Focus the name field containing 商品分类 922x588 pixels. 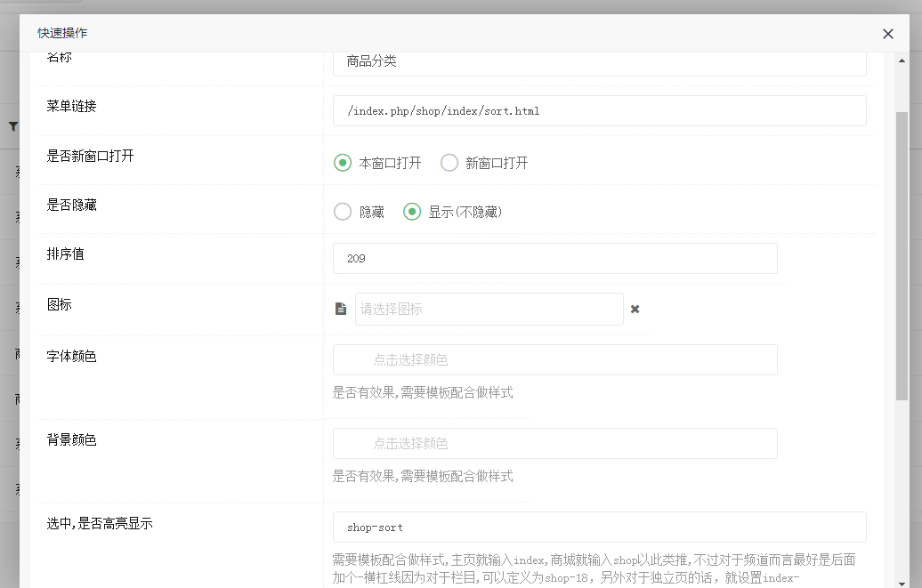[x=599, y=62]
